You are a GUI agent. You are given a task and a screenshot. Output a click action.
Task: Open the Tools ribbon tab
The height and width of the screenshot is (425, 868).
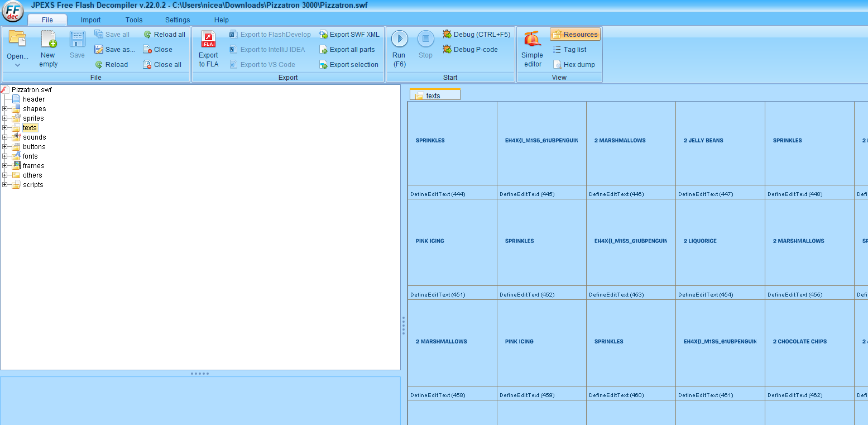[x=134, y=20]
